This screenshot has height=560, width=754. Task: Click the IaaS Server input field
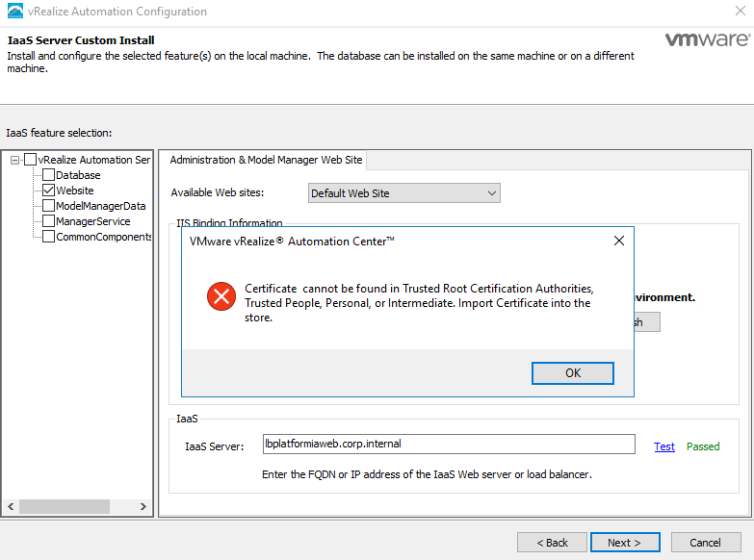449,445
